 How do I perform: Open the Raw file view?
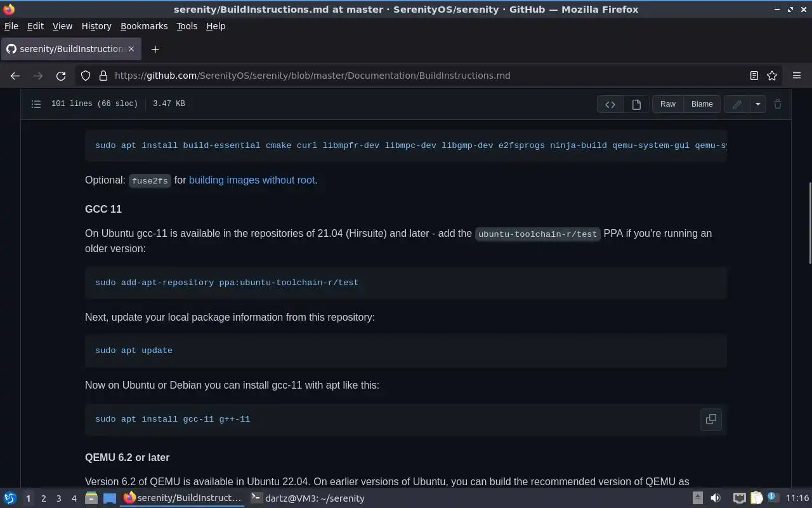pos(668,104)
